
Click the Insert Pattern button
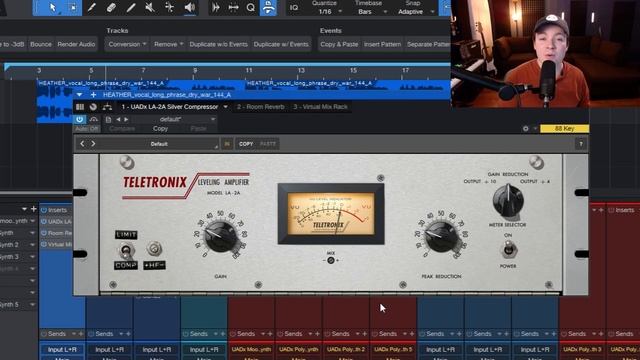point(382,44)
